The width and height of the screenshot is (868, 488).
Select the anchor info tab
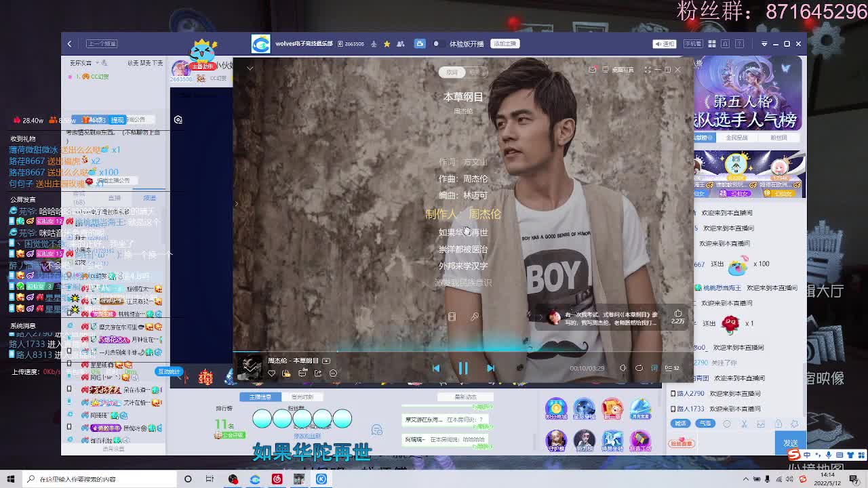click(x=260, y=396)
